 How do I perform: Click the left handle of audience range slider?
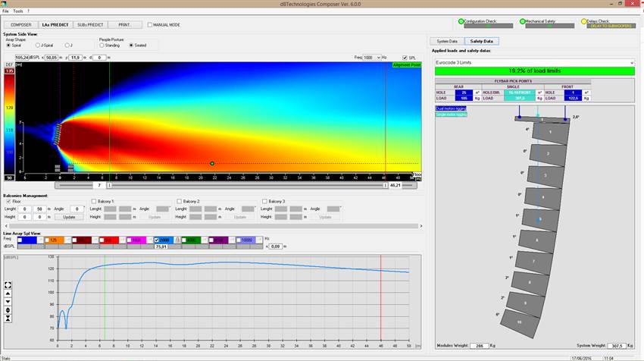tap(109, 186)
